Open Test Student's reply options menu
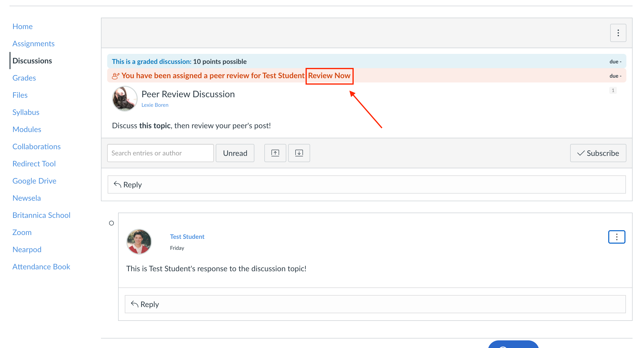 617,237
